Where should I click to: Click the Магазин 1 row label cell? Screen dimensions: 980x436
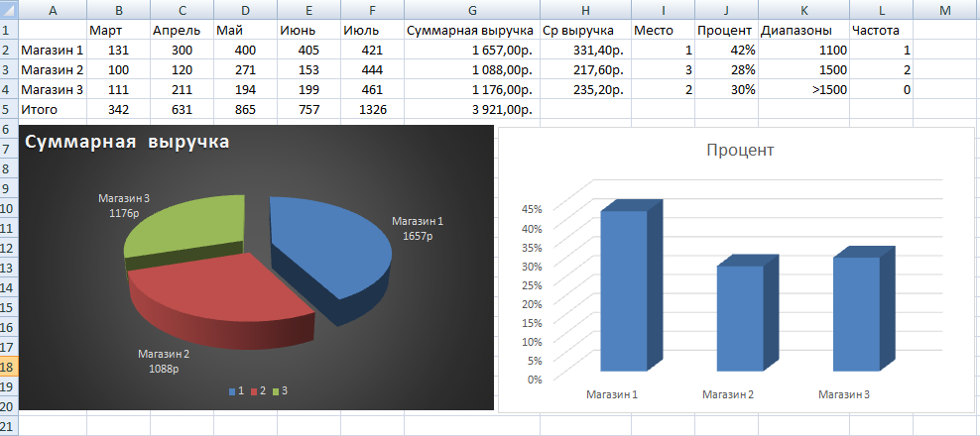[53, 50]
